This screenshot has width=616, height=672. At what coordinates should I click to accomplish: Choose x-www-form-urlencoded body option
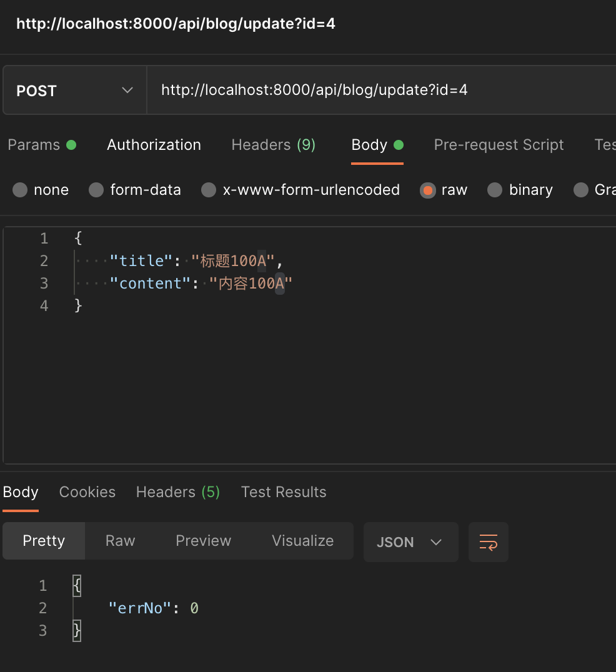pyautogui.click(x=209, y=190)
